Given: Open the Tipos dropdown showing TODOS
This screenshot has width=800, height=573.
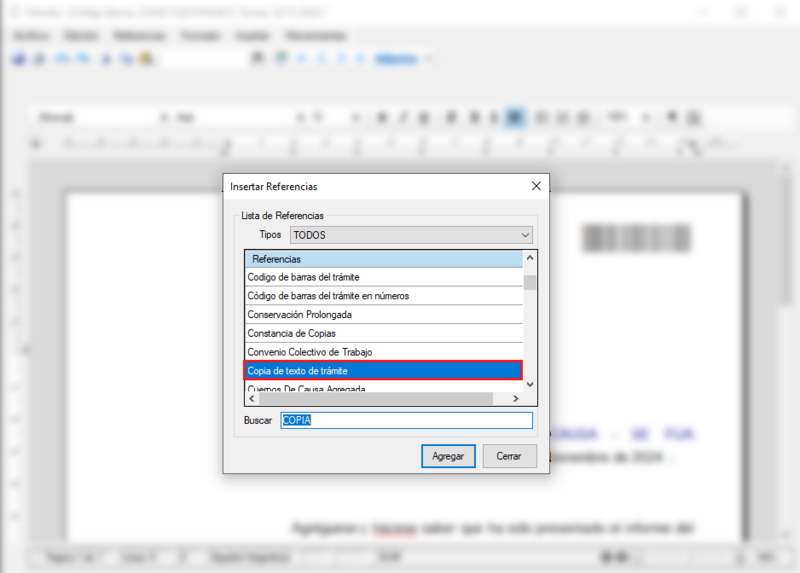Looking at the screenshot, I should (x=411, y=235).
